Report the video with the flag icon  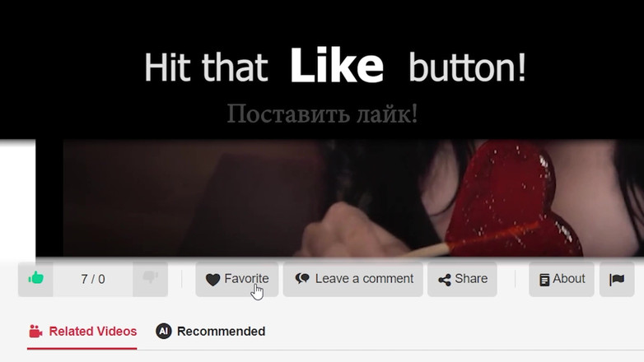617,280
